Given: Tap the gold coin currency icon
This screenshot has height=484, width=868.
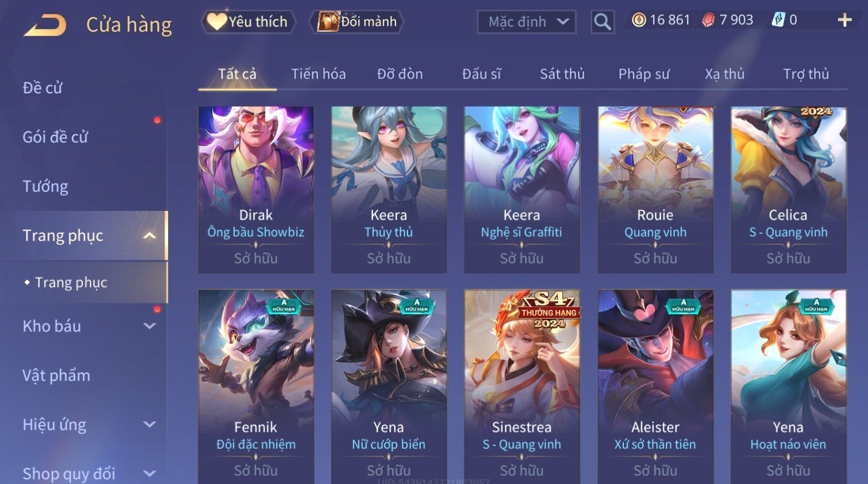Looking at the screenshot, I should (x=638, y=20).
